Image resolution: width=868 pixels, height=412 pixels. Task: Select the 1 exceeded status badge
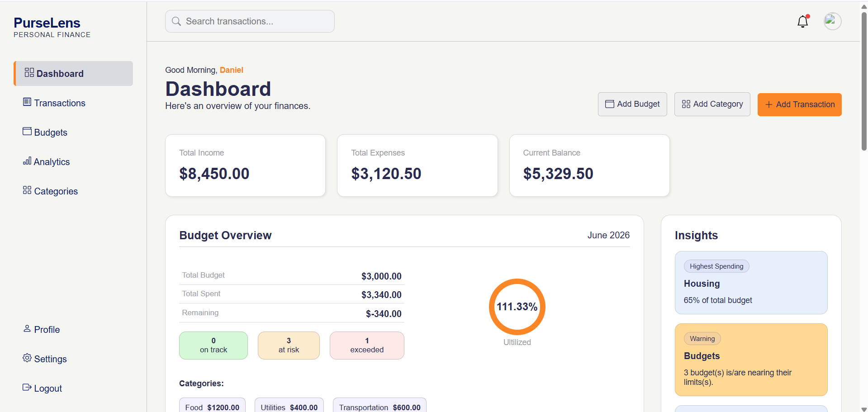click(x=367, y=346)
